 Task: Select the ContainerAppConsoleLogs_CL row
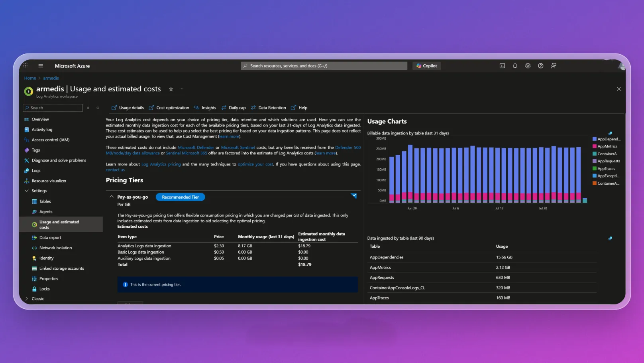click(482, 288)
